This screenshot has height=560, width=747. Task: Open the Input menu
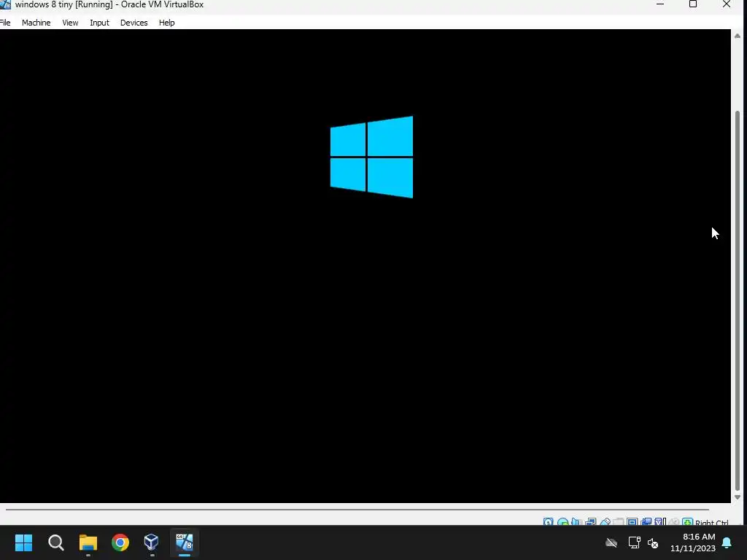(x=99, y=23)
